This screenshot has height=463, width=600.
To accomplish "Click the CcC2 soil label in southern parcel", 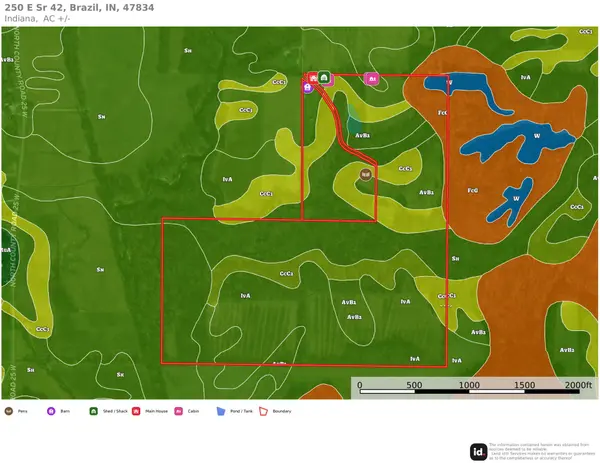I will tap(286, 274).
